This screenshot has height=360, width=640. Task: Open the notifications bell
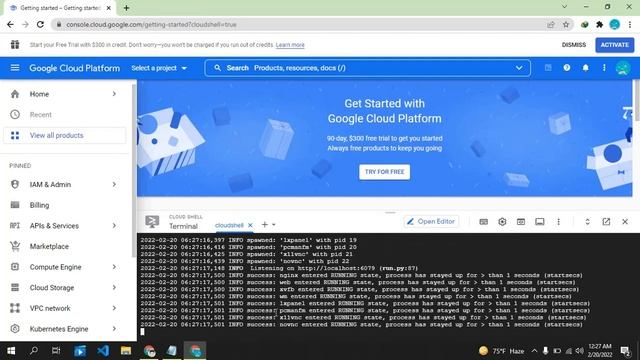pyautogui.click(x=585, y=68)
